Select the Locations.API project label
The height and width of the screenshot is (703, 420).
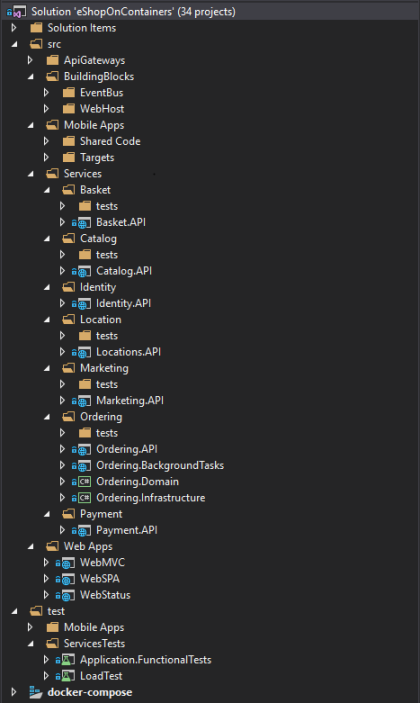(128, 352)
